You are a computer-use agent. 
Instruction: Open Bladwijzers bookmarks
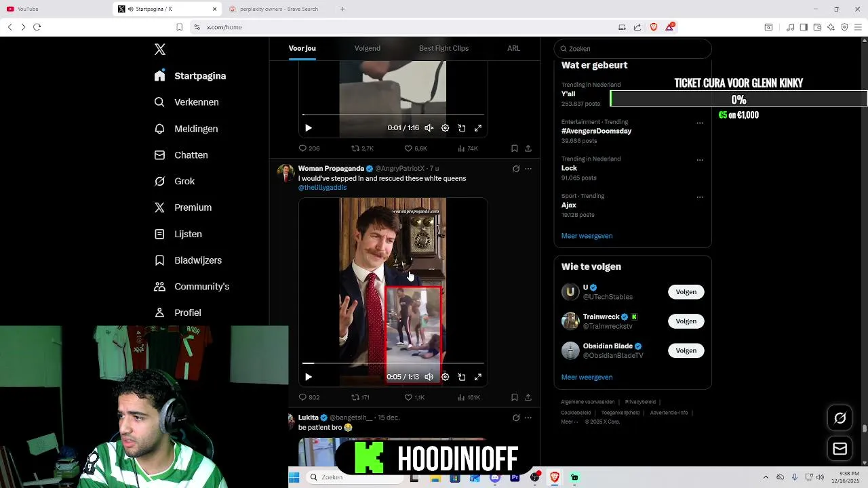pos(188,260)
